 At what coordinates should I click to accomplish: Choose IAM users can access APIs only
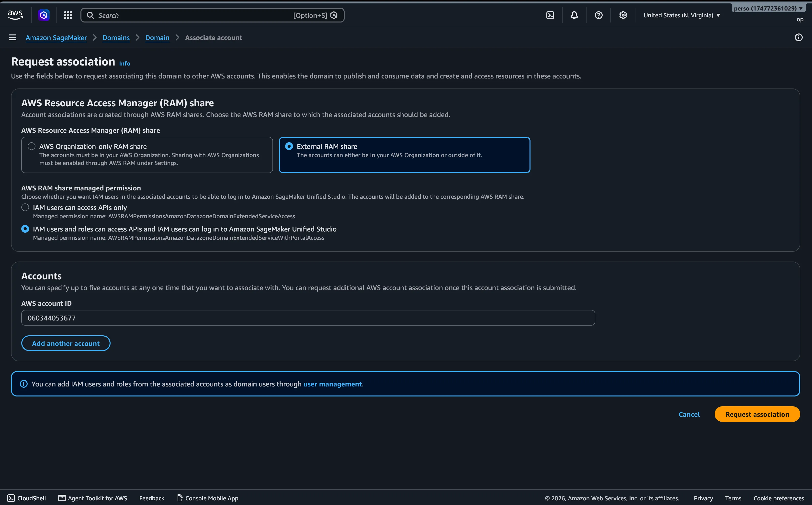pyautogui.click(x=25, y=208)
